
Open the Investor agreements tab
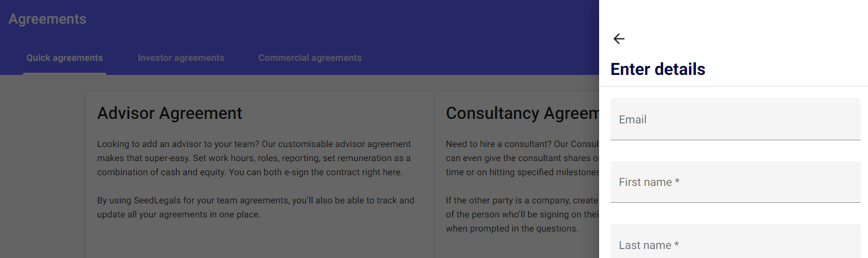(x=181, y=58)
